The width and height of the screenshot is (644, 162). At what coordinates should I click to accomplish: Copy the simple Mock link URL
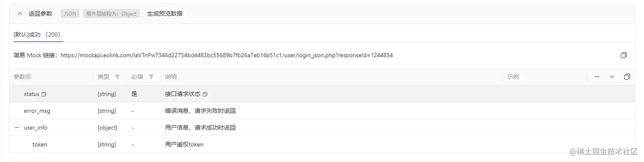point(624,55)
